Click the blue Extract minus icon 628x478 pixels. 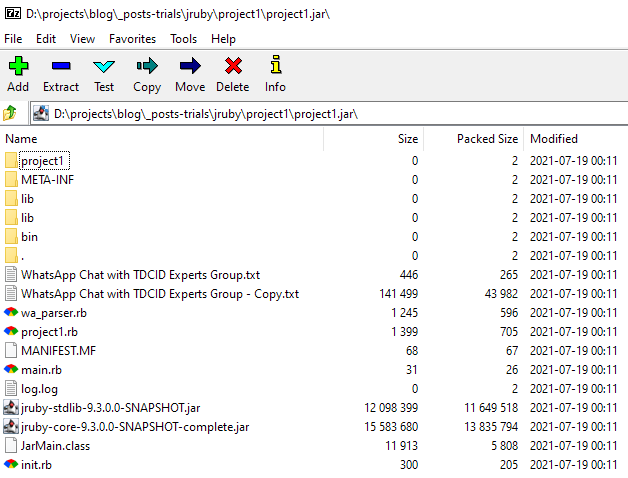(61, 67)
